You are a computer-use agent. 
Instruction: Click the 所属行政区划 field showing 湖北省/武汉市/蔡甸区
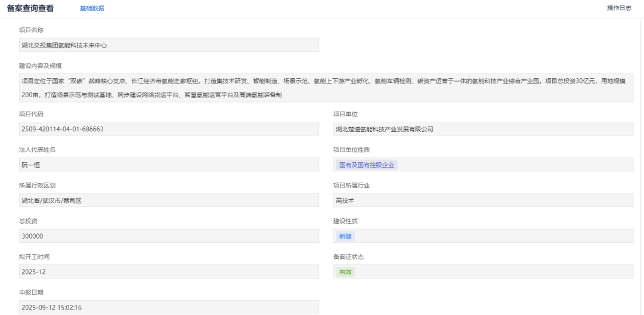coord(169,200)
